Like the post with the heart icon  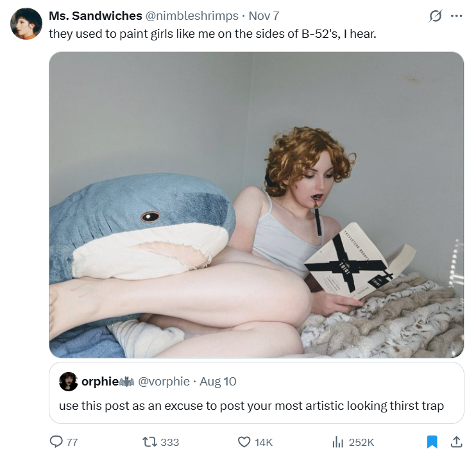[244, 442]
